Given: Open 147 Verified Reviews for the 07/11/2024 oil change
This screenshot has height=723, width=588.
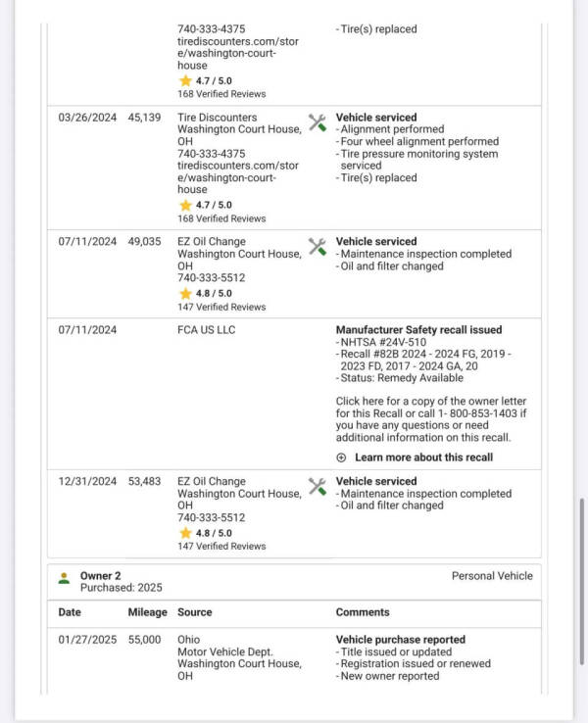Looking at the screenshot, I should (x=221, y=307).
